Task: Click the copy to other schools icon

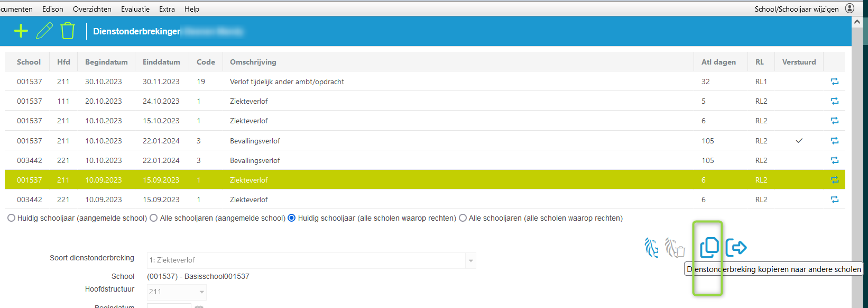Action: (709, 247)
